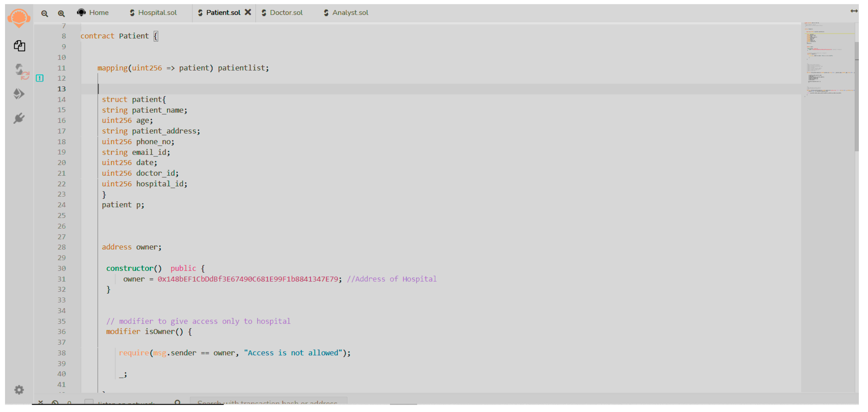Click the Remix logo icon
868x412 pixels.
pos(19,18)
